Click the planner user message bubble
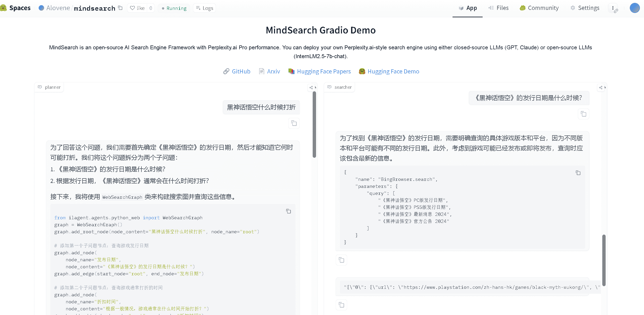The image size is (644, 315). click(x=261, y=107)
